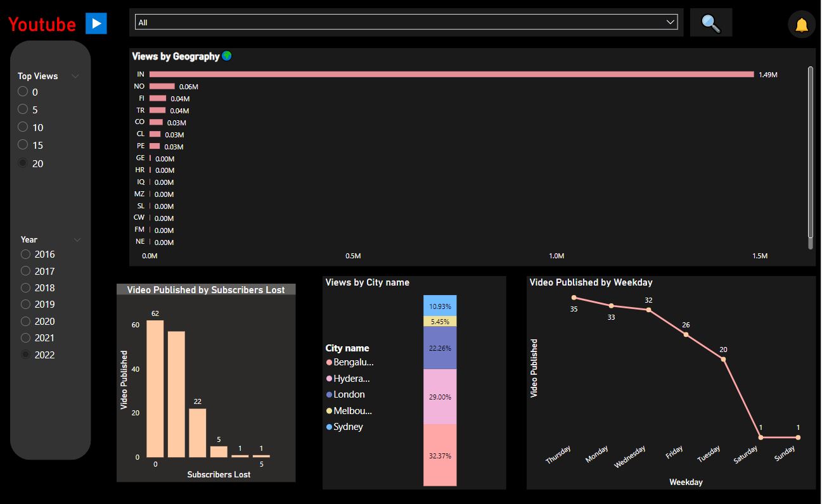
Task: Select Top Views option 10
Action: 22,127
